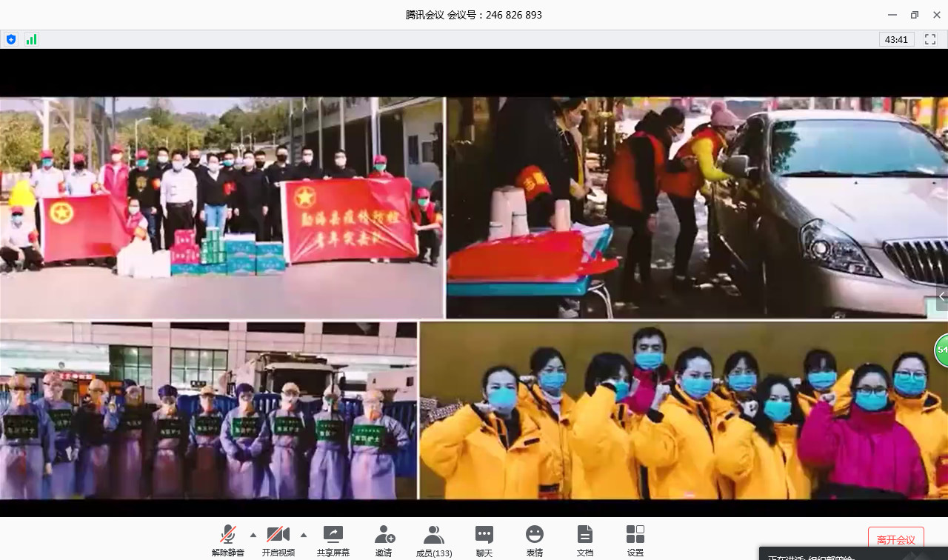Unmute the microphone (解除静音)
Image resolution: width=948 pixels, height=560 pixels.
point(227,539)
